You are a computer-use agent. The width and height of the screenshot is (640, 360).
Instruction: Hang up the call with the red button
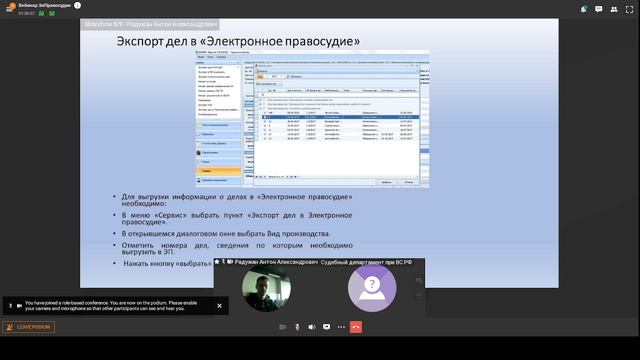(x=356, y=327)
